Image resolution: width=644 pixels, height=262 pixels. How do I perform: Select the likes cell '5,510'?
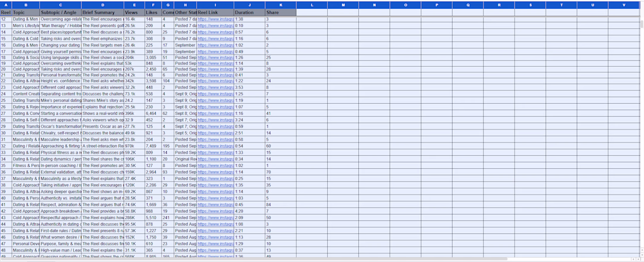pos(153,217)
